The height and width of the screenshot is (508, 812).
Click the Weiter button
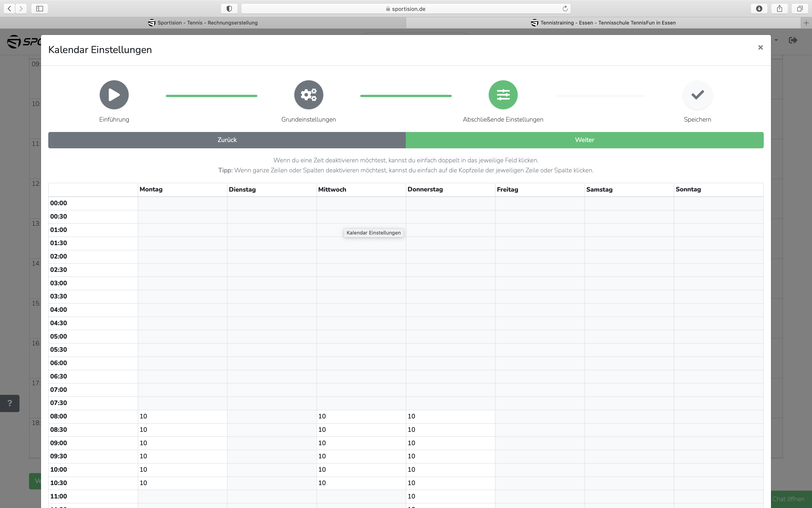(x=585, y=140)
